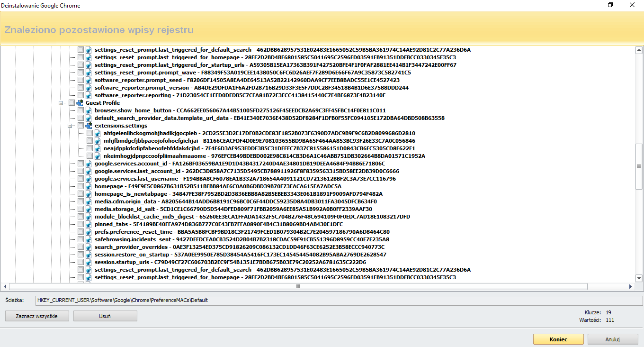The height and width of the screenshot is (347, 644).
Task: Click the horizontal scrollbar left arrow
Action: 5,286
